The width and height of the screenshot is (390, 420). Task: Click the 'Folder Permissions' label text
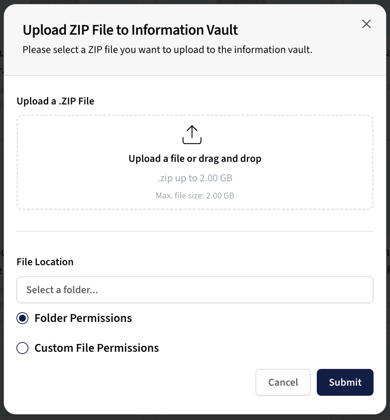pyautogui.click(x=83, y=318)
